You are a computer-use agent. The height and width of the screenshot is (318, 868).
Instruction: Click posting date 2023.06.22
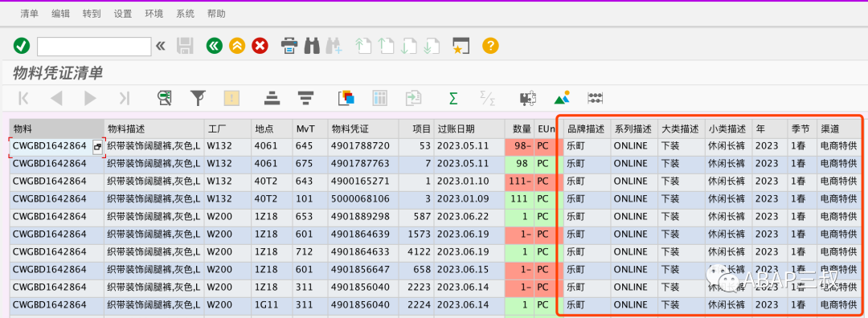469,217
